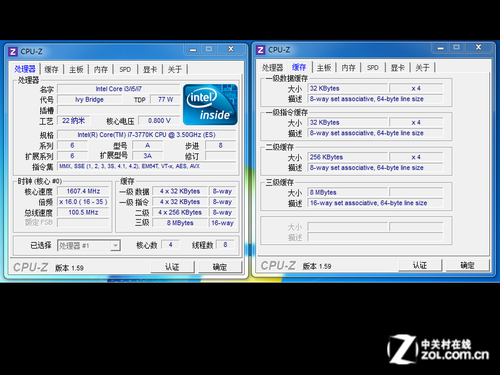Click the x 4 count in 二级缓存 group
This screenshot has width=500, height=375.
pyautogui.click(x=416, y=157)
